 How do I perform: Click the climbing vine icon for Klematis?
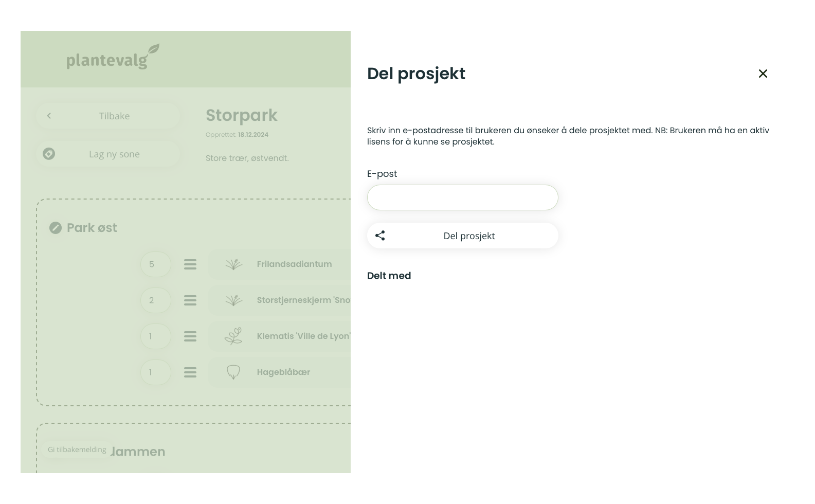pyautogui.click(x=233, y=336)
